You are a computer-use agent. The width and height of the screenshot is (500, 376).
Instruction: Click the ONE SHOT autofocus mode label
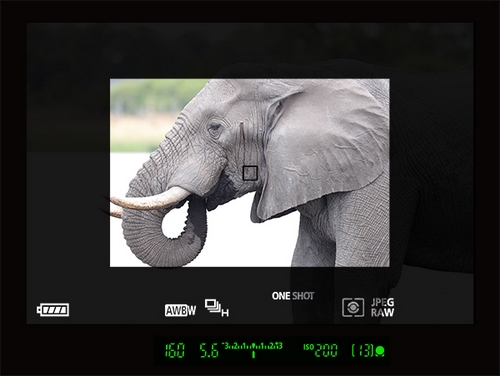coord(293,296)
